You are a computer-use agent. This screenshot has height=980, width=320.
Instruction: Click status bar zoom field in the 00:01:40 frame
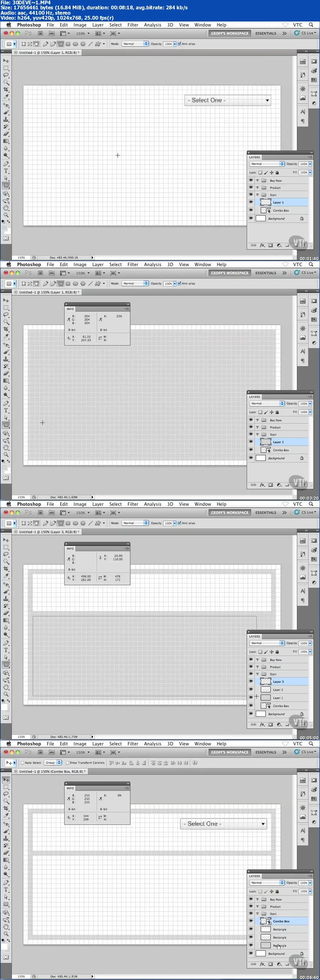pos(21,258)
